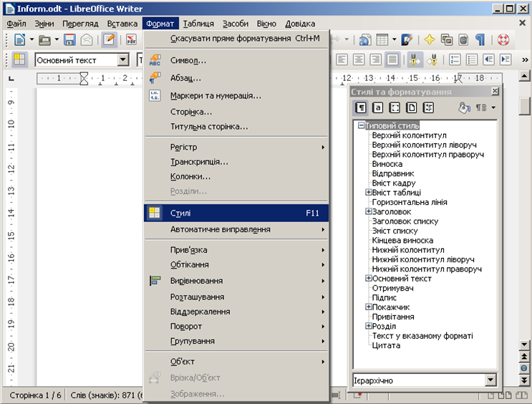Choose Титульна сторінка… menu item
532x404 pixels.
(x=236, y=127)
